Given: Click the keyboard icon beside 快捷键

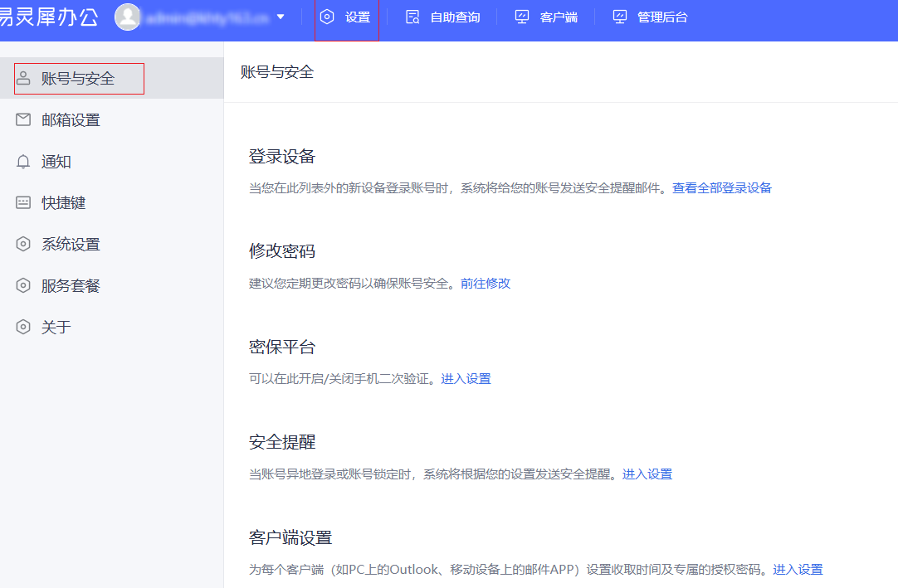Looking at the screenshot, I should (23, 202).
